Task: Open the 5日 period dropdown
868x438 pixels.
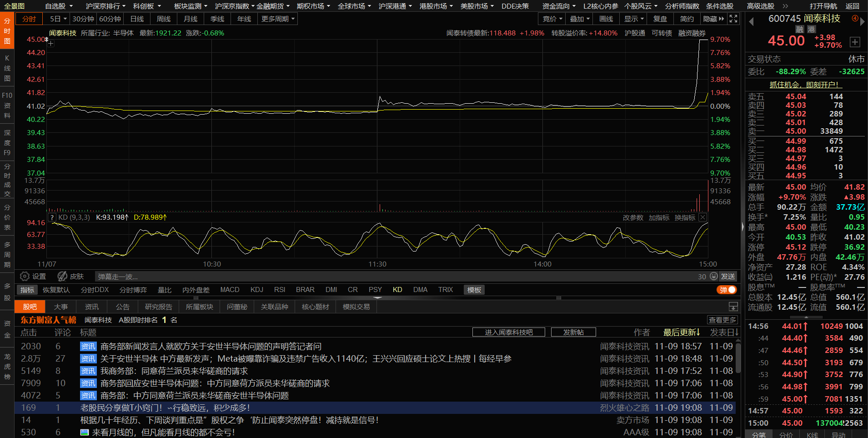Action: [58, 19]
